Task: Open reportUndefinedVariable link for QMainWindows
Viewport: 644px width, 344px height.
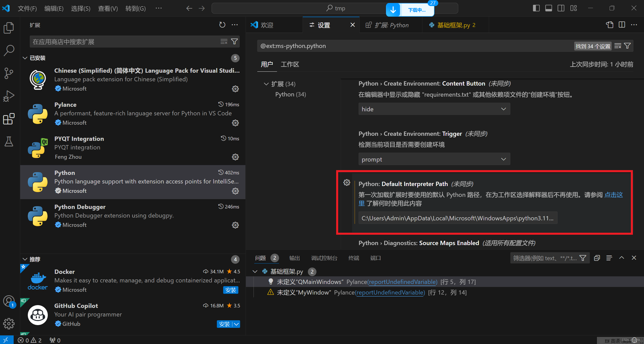Action: 402,282
